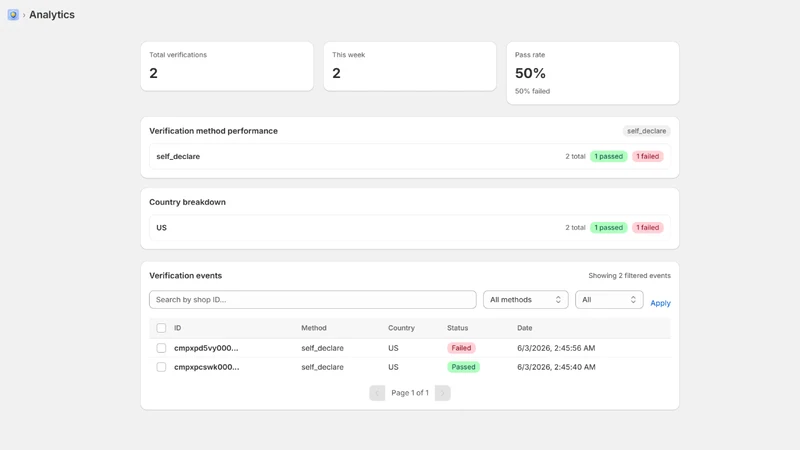The width and height of the screenshot is (800, 450).
Task: Click the Date column header
Action: (x=524, y=328)
